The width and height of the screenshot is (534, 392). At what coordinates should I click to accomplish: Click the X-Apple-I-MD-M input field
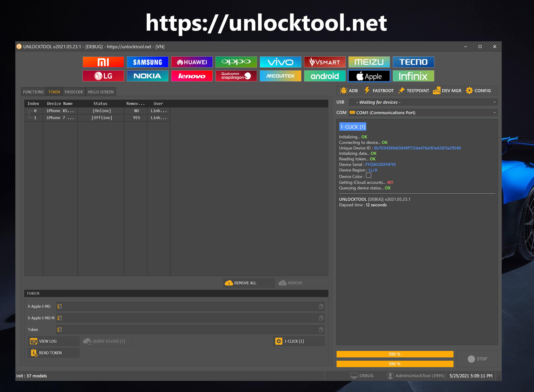(x=190, y=318)
